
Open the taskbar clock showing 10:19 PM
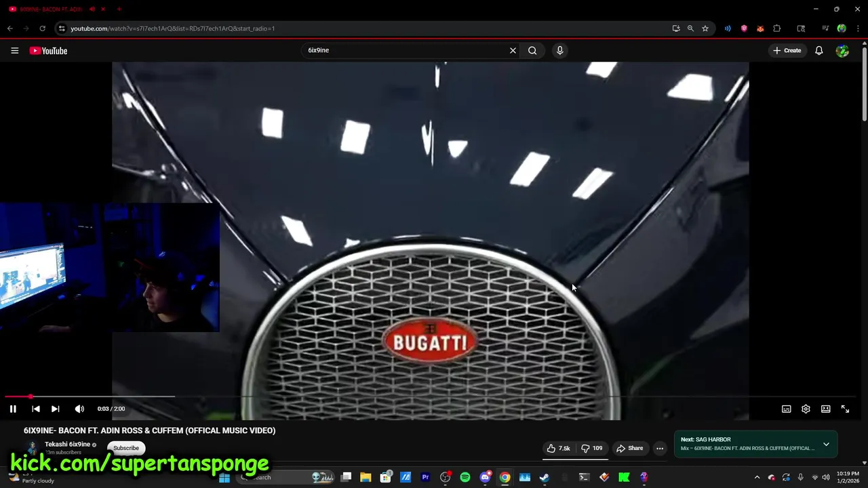click(x=848, y=477)
